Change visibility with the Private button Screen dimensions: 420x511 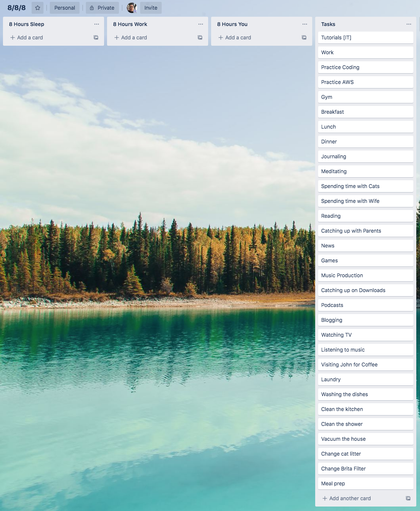(102, 8)
